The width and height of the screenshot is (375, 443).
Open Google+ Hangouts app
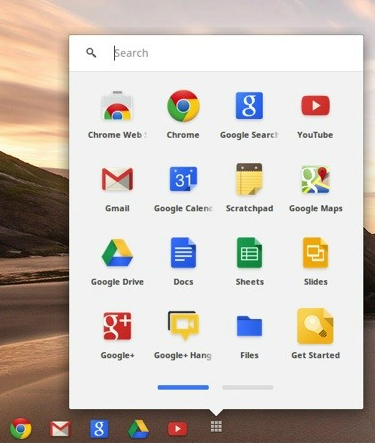click(x=183, y=326)
